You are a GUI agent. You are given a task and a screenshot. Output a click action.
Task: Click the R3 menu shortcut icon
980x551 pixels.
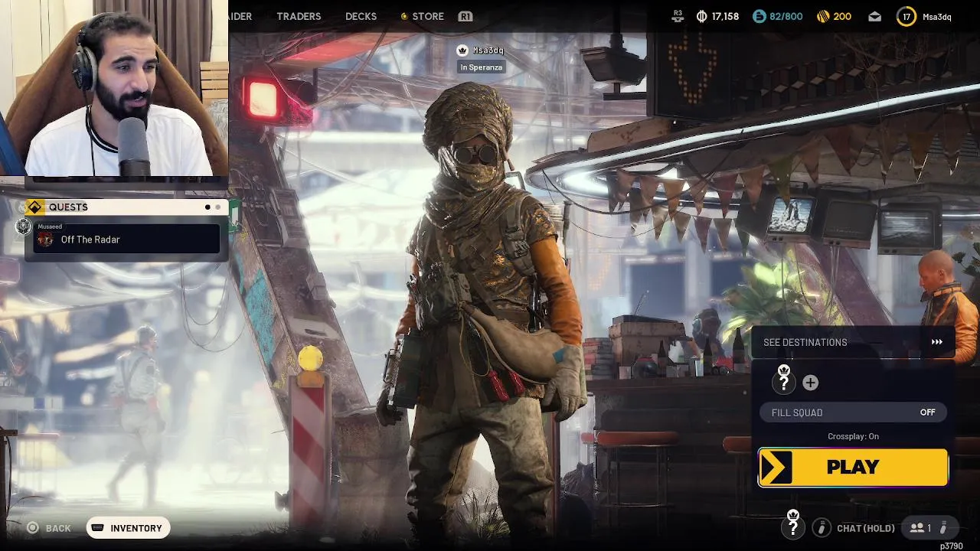pos(678,16)
